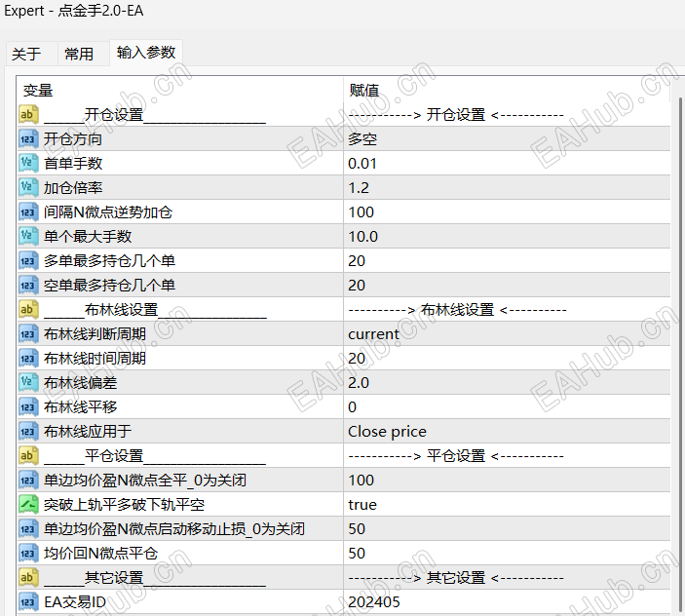Click the integer icon beside 单边均价盈N微点启动移动止损
Image resolution: width=685 pixels, height=616 pixels.
(x=29, y=529)
